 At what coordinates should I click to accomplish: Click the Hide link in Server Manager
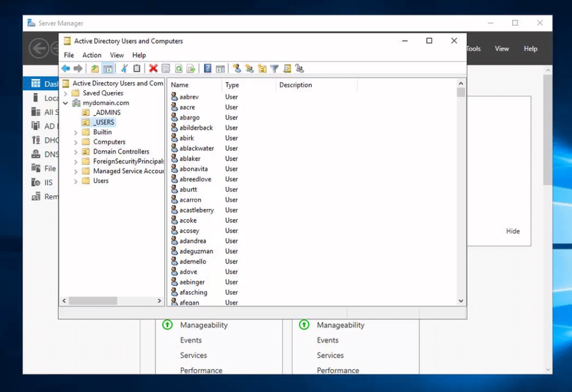tap(513, 231)
